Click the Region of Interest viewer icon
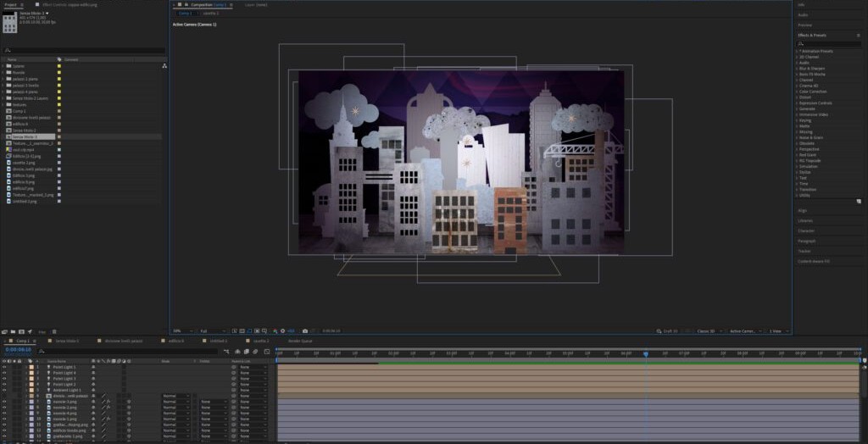 pos(257,331)
